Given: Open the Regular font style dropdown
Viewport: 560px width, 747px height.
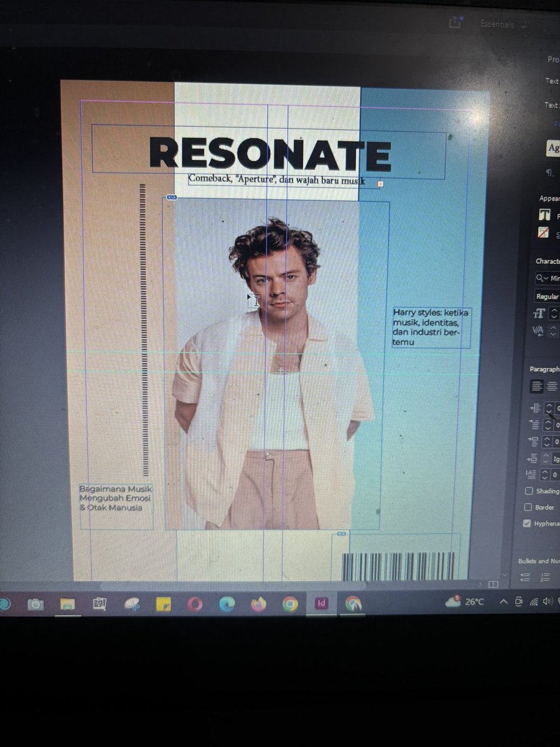Looking at the screenshot, I should 548,297.
